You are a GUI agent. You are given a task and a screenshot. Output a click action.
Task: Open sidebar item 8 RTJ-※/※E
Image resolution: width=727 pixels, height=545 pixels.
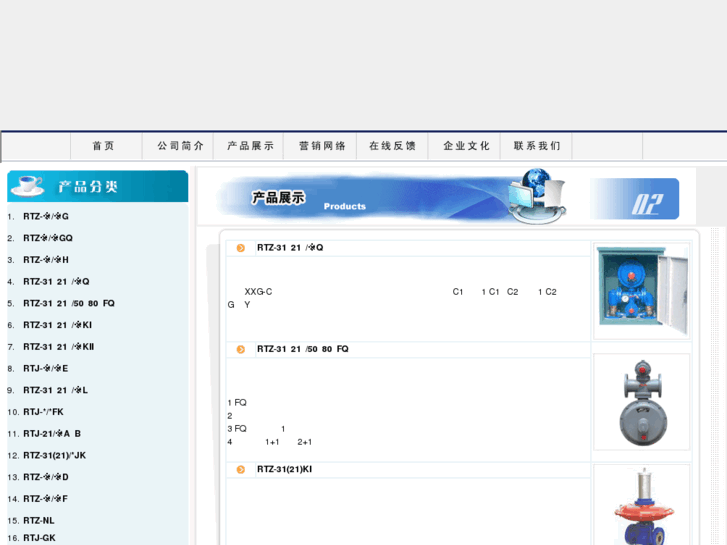pyautogui.click(x=45, y=369)
